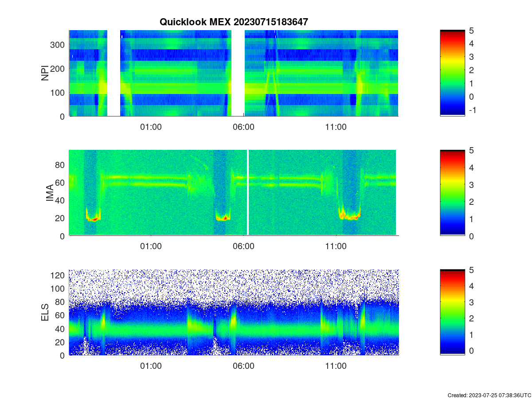This screenshot has height=399, width=532.
Task: Click the 300 tick on NPI y-axis
Action: tap(58, 44)
